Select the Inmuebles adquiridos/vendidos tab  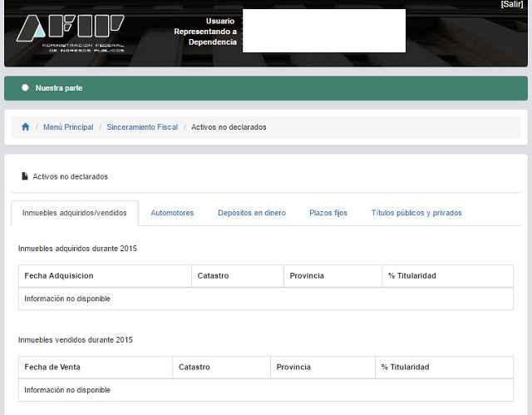point(75,213)
